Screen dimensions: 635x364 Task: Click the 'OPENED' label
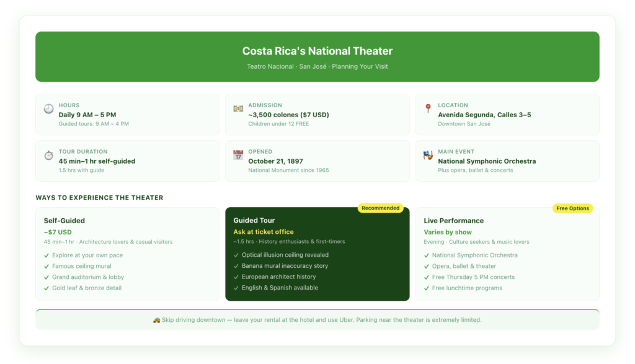pyautogui.click(x=260, y=152)
